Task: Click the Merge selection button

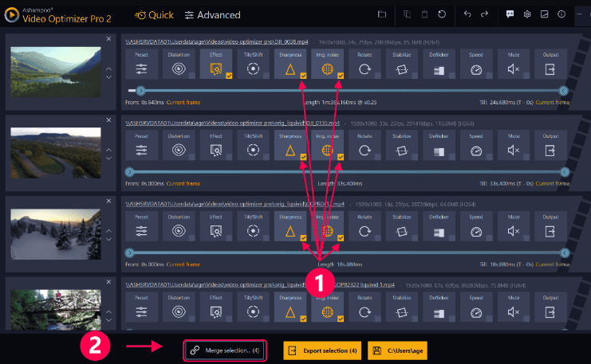Action: [x=223, y=350]
